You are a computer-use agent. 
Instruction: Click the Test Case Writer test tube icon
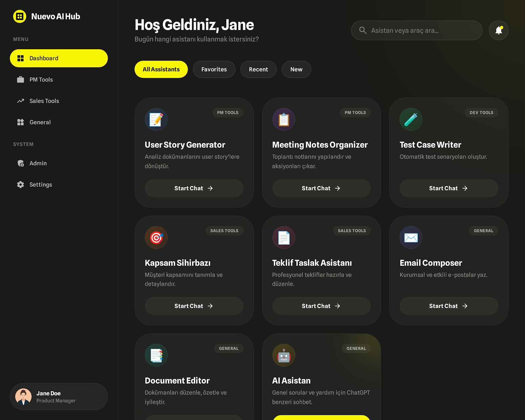pyautogui.click(x=411, y=119)
